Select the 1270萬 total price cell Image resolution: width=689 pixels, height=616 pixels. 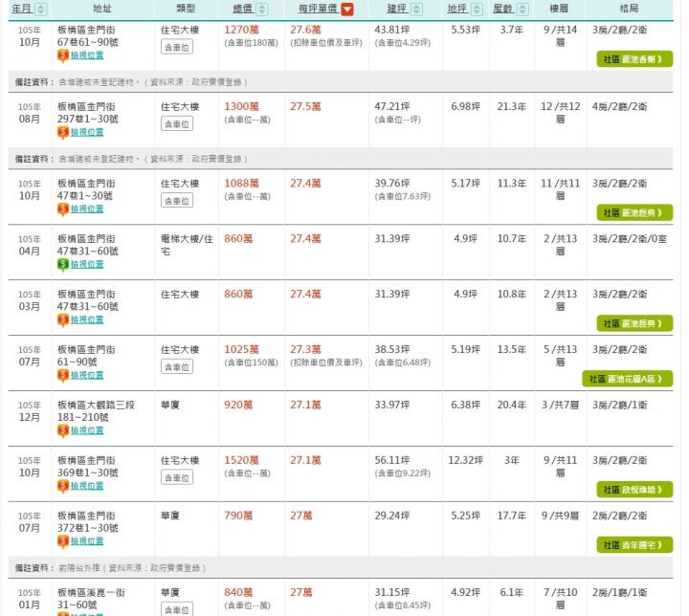click(x=242, y=30)
